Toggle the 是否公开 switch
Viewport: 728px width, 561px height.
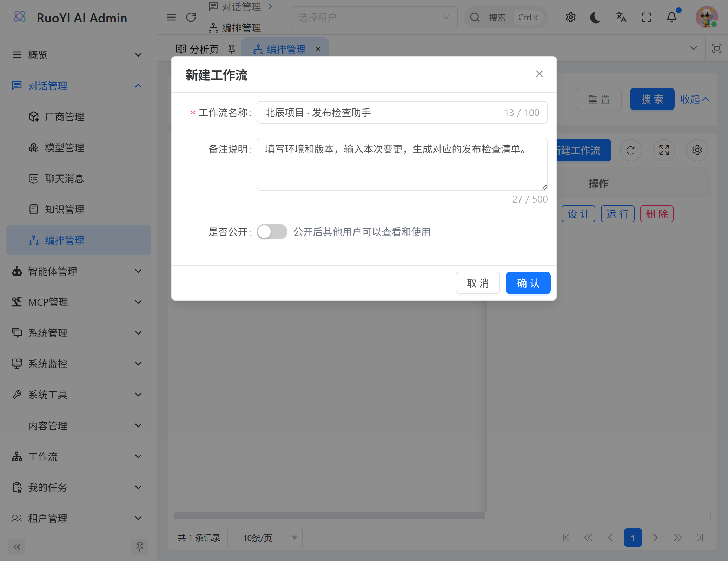click(x=272, y=232)
